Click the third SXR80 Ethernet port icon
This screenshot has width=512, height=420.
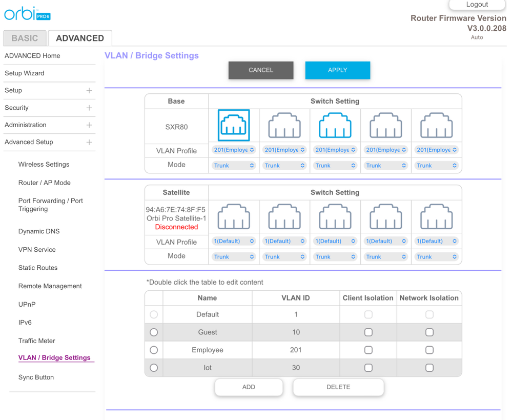click(x=335, y=125)
